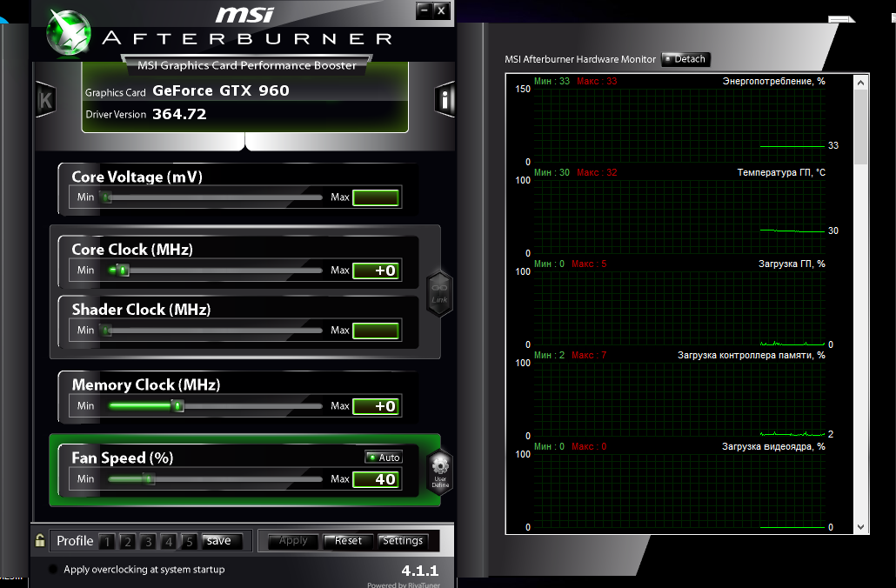Open the info i side button

[445, 100]
